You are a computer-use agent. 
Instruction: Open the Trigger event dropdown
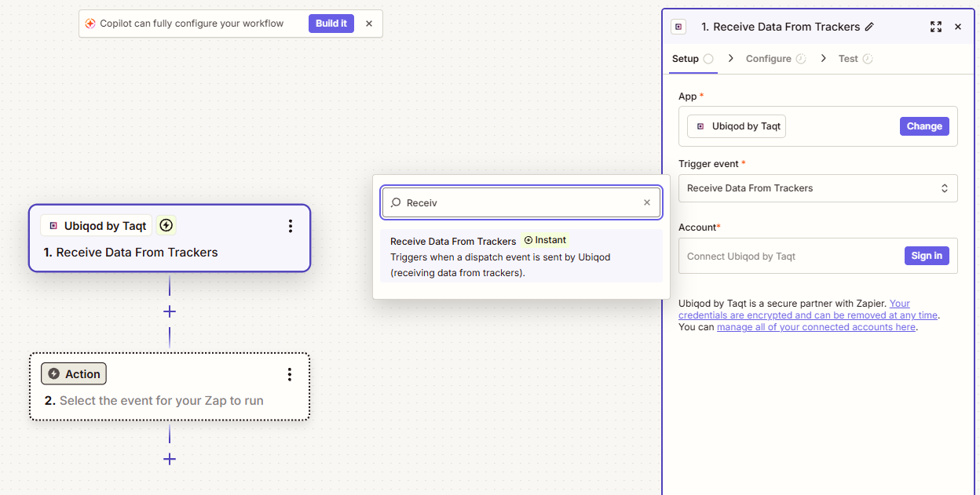(818, 188)
